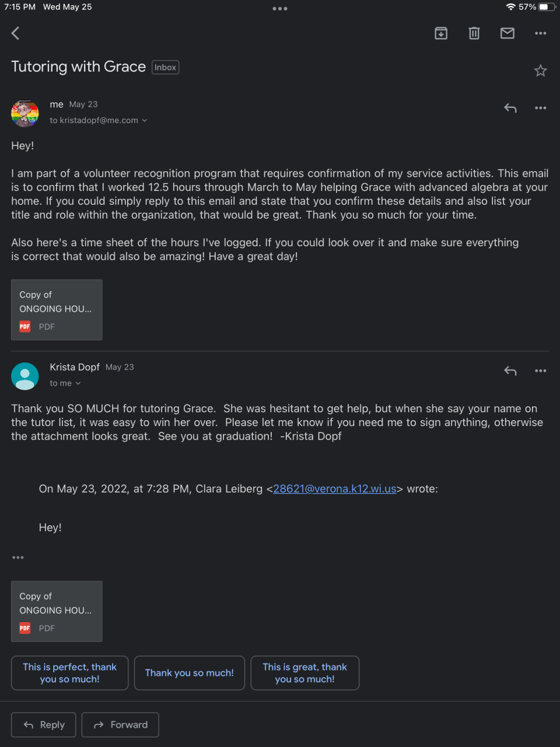Choose smart reply 'This is perfect, thank you so much!'
Viewport: 560px width, 747px height.
69,673
